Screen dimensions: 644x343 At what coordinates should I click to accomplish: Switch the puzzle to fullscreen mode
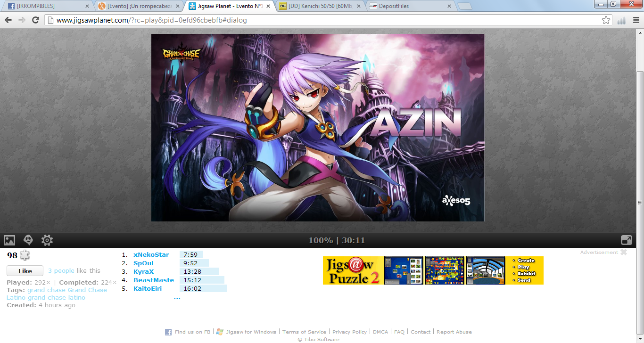point(626,240)
